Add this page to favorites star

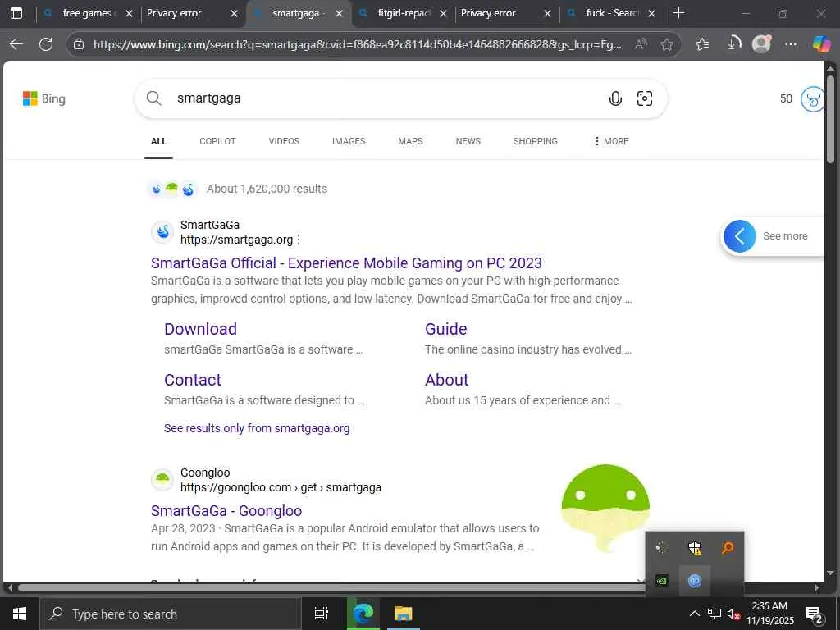(666, 44)
